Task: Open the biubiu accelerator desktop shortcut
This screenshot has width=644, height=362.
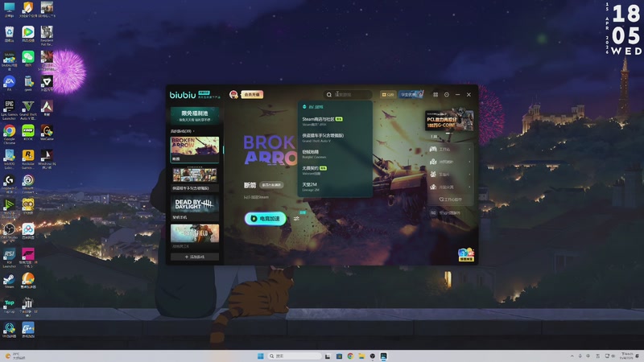Action: tap(9, 61)
